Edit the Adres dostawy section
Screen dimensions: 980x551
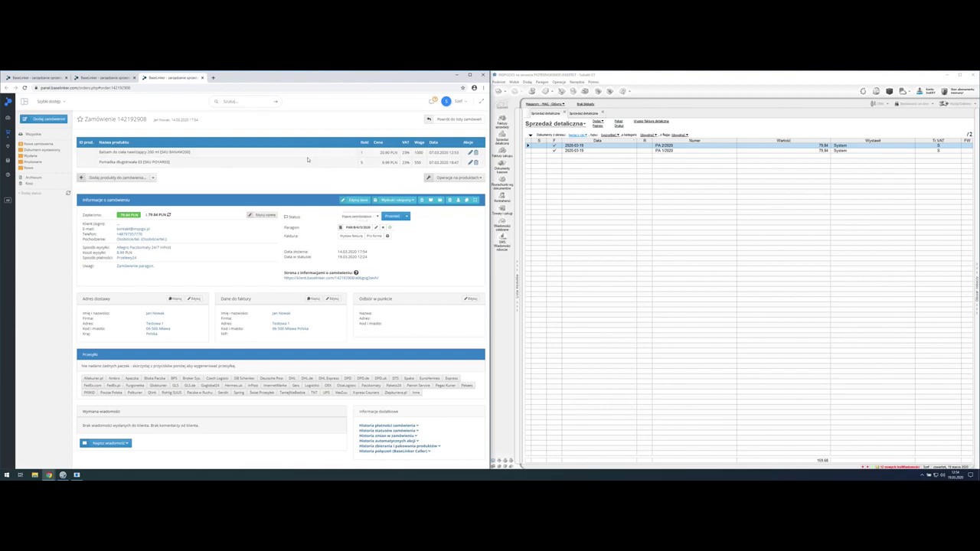(194, 298)
